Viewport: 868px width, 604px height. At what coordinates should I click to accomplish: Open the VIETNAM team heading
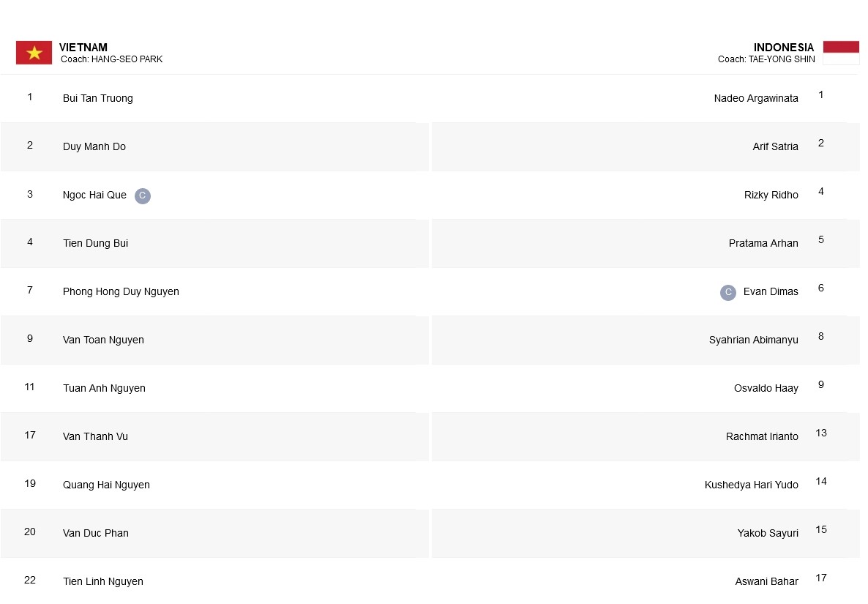point(83,47)
